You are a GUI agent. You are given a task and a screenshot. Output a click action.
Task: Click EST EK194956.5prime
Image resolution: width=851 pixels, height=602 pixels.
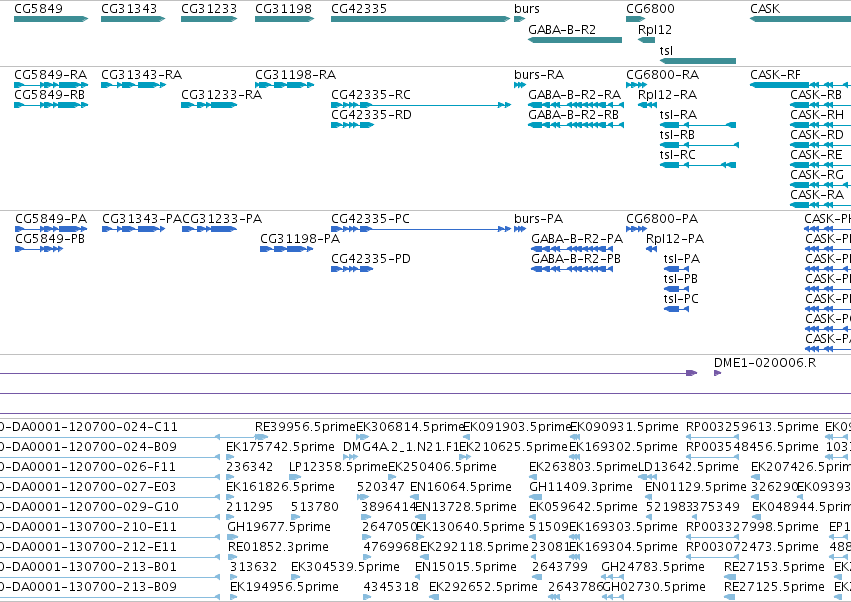pyautogui.click(x=284, y=587)
